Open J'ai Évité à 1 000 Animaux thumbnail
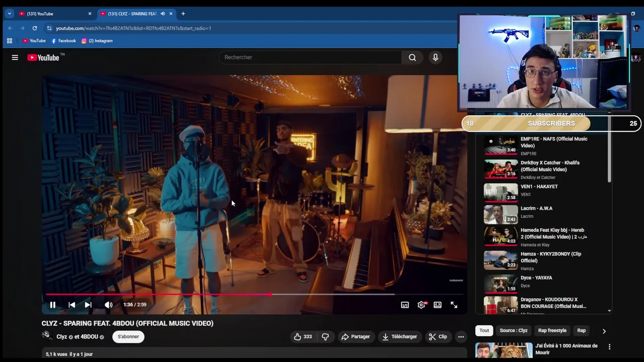The image size is (644, 362). click(504, 350)
